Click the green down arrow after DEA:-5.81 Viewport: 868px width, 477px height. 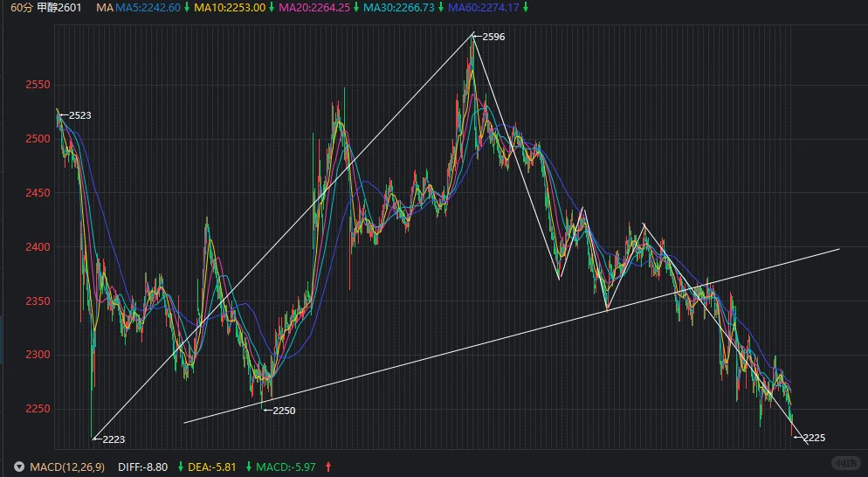pos(248,467)
